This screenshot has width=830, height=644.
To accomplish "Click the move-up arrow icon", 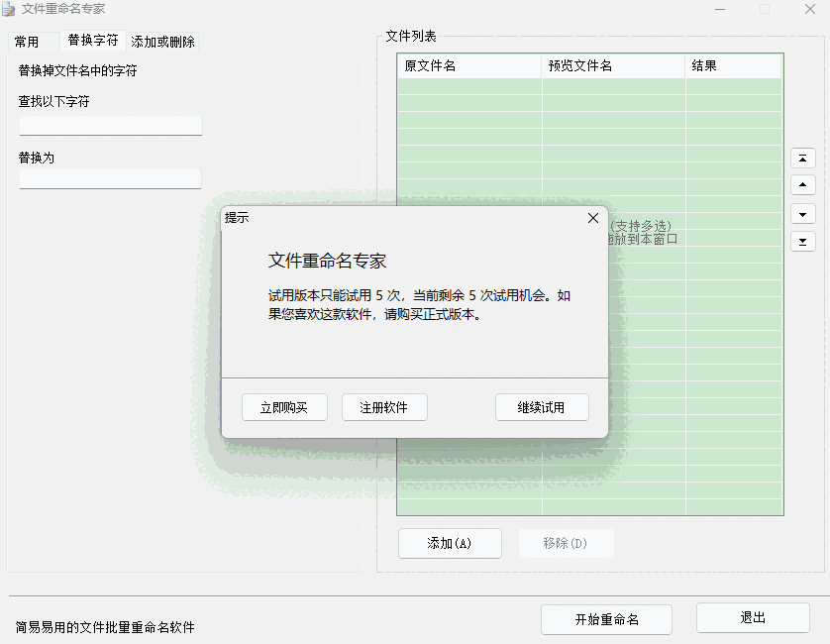I will click(x=802, y=184).
